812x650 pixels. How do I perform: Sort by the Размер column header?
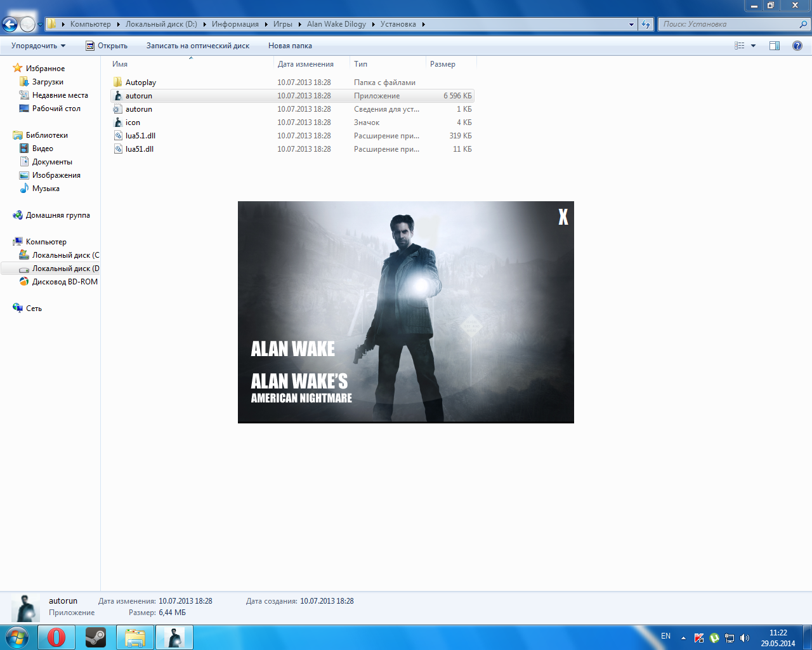[451, 64]
